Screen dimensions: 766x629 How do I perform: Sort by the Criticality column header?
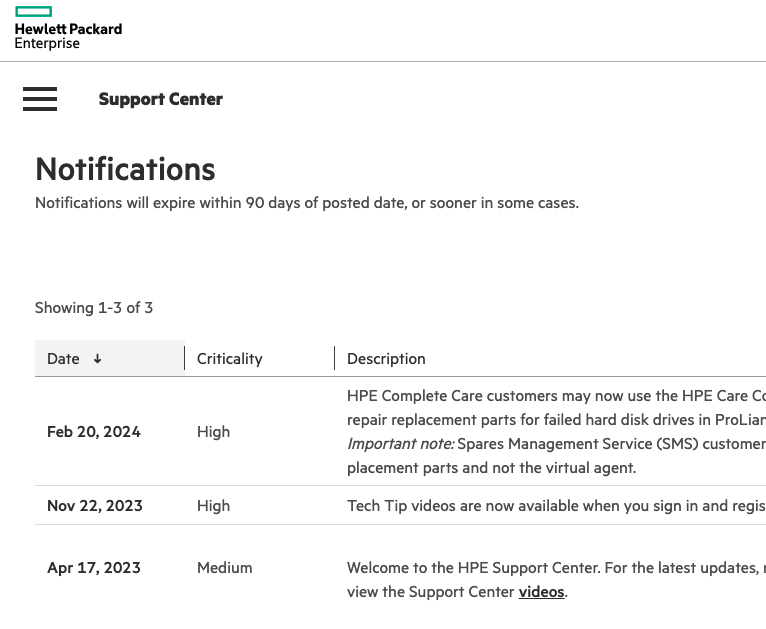pyautogui.click(x=229, y=359)
